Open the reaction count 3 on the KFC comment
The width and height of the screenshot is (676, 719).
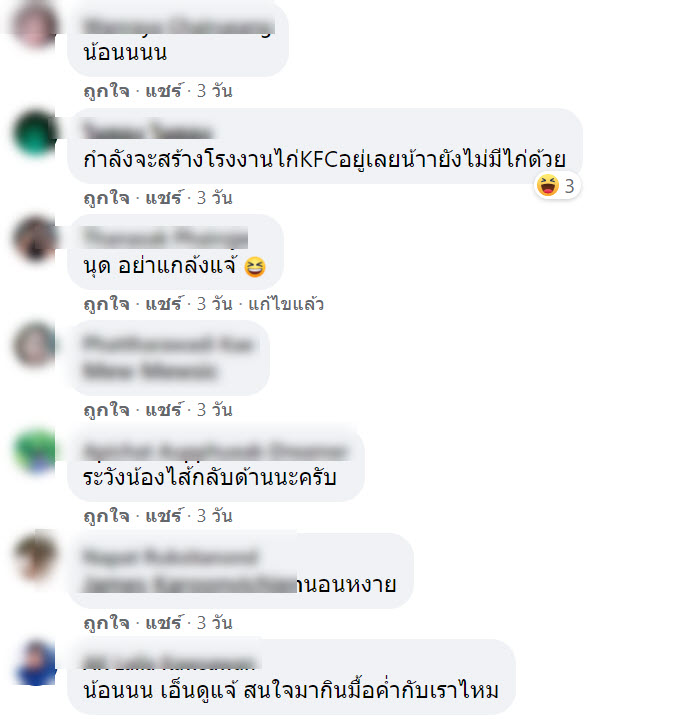pos(569,186)
